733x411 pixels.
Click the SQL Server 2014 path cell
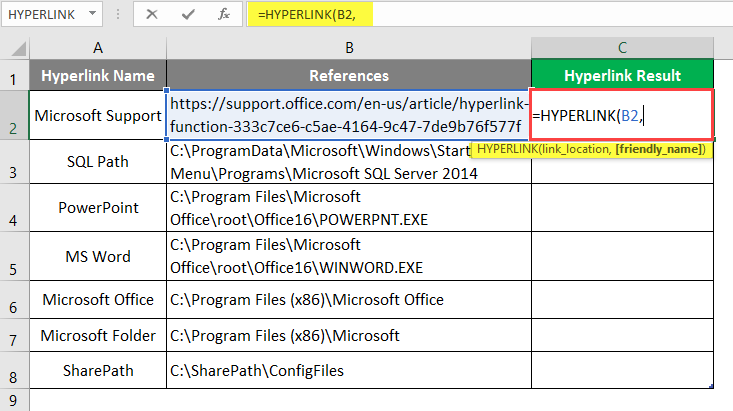point(349,162)
